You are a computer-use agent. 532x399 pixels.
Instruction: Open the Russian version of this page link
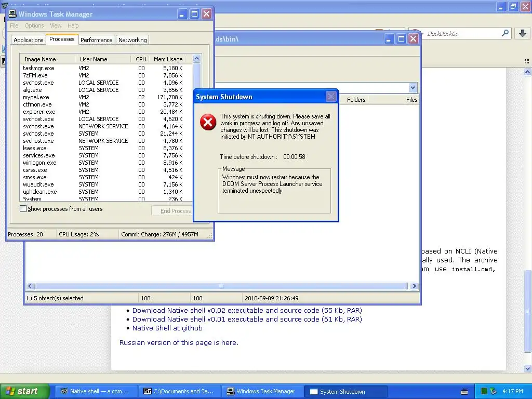pos(179,343)
